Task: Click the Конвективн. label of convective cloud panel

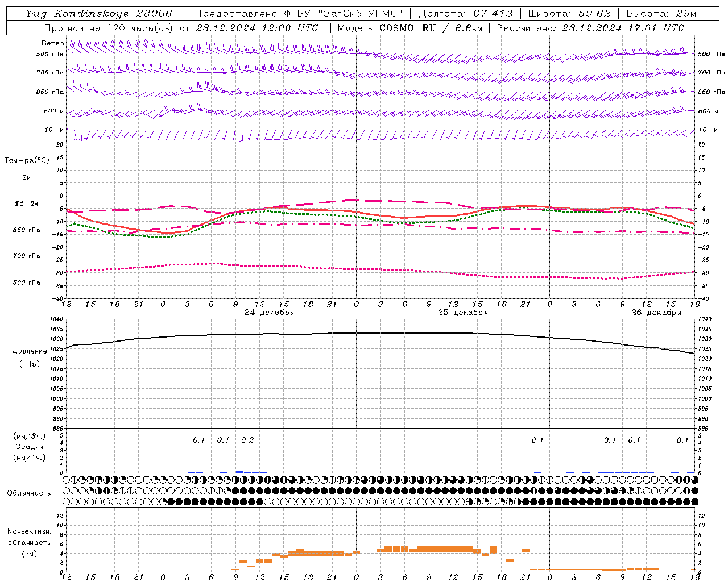Action: pyautogui.click(x=29, y=531)
